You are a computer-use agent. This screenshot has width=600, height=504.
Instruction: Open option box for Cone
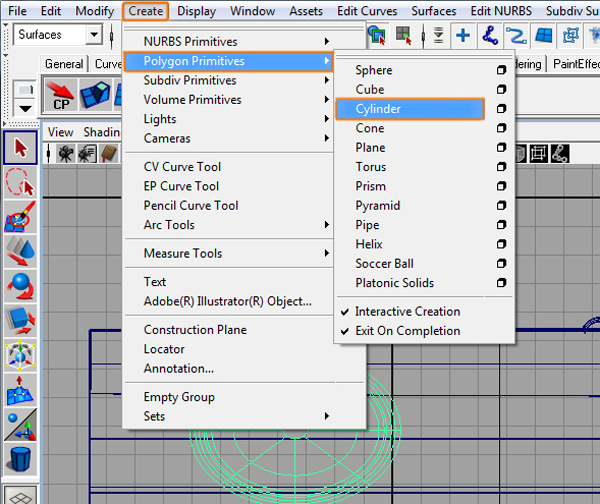pyautogui.click(x=501, y=128)
